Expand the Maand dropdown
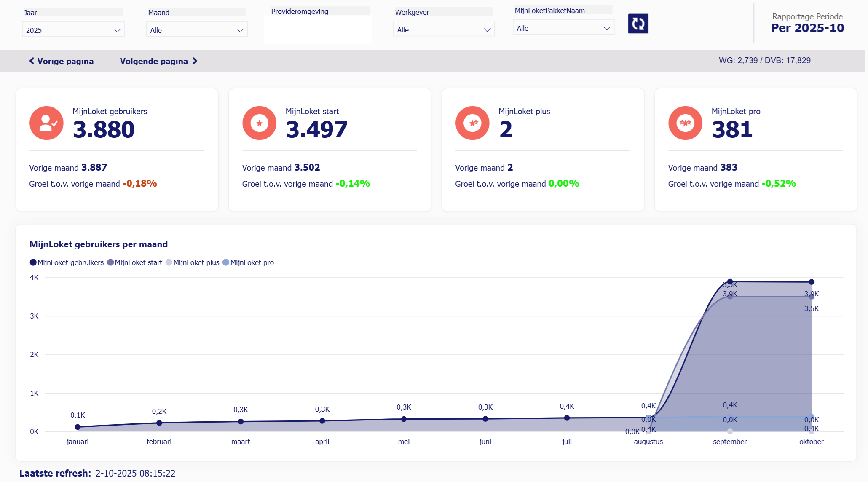The width and height of the screenshot is (868, 482). 197,30
